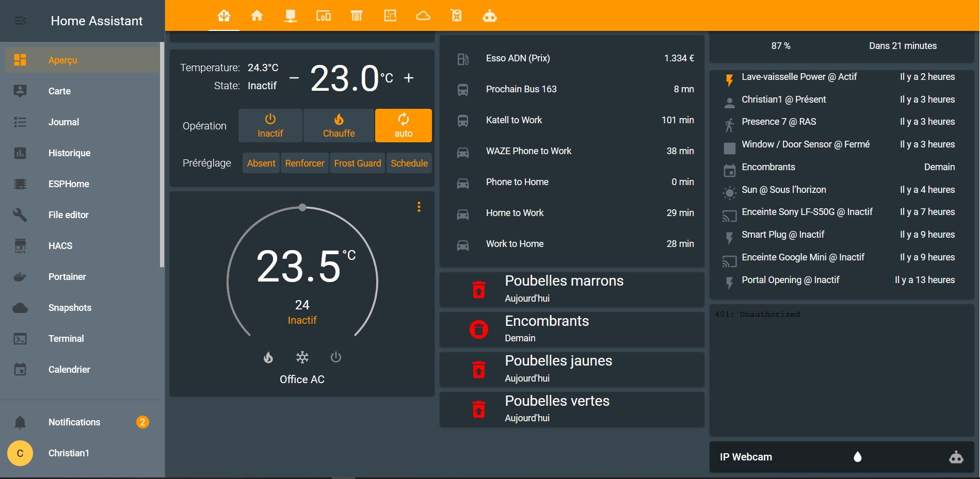Go to Historique in the sidebar
The image size is (980, 479).
pyautogui.click(x=69, y=153)
